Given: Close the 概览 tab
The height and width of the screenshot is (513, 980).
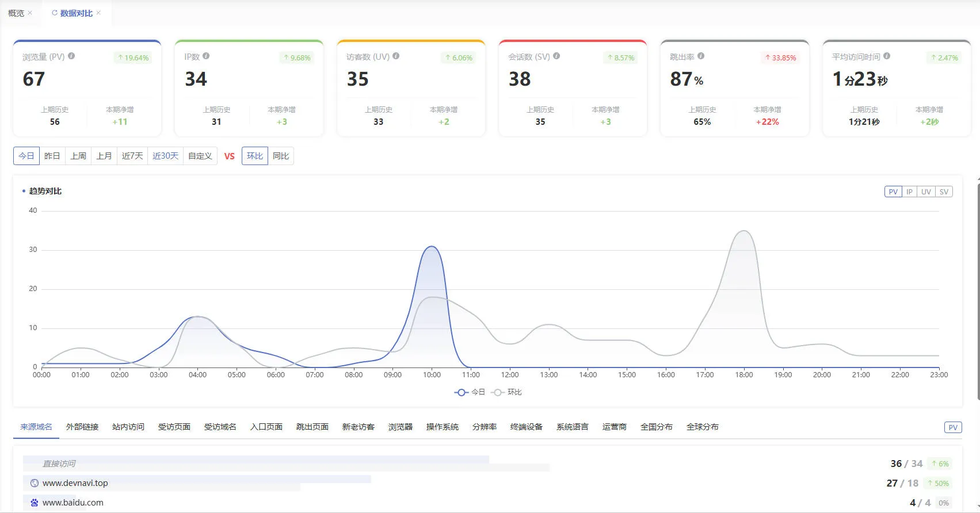Looking at the screenshot, I should point(30,13).
